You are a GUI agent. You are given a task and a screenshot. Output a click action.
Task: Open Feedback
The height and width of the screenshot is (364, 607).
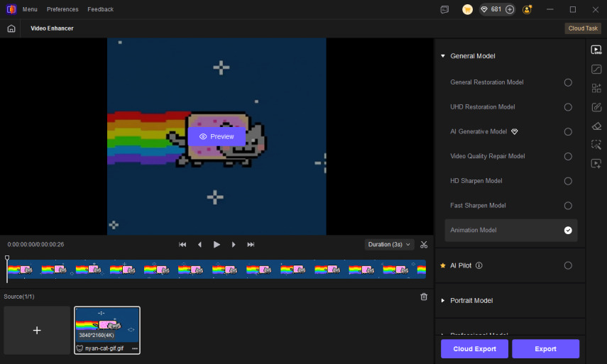click(100, 9)
